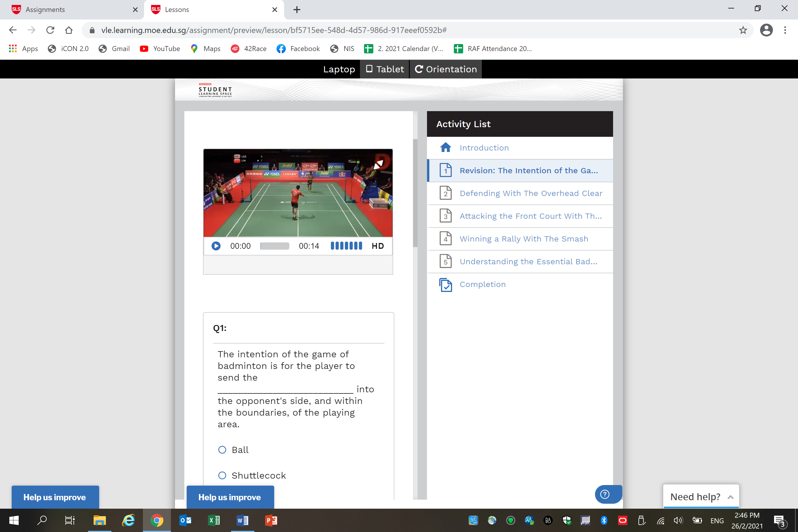Click the page 2 document icon
Image resolution: width=798 pixels, height=532 pixels.
[x=445, y=193]
